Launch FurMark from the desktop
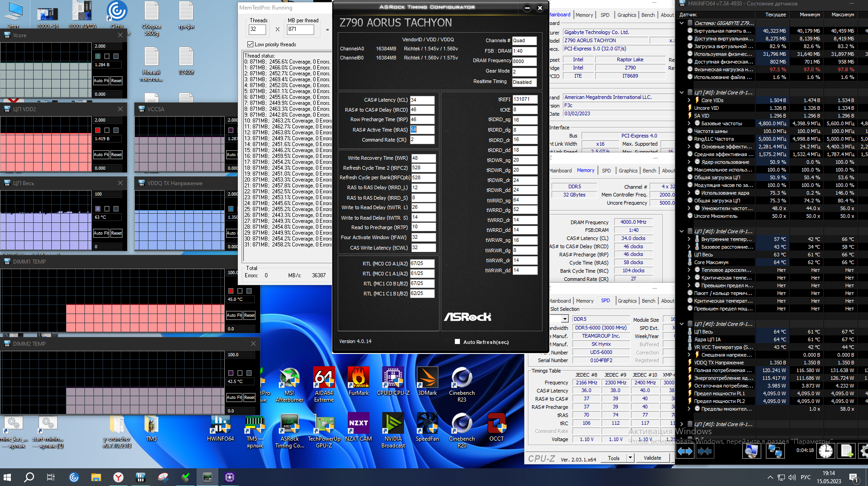The width and height of the screenshot is (868, 486). (x=358, y=382)
